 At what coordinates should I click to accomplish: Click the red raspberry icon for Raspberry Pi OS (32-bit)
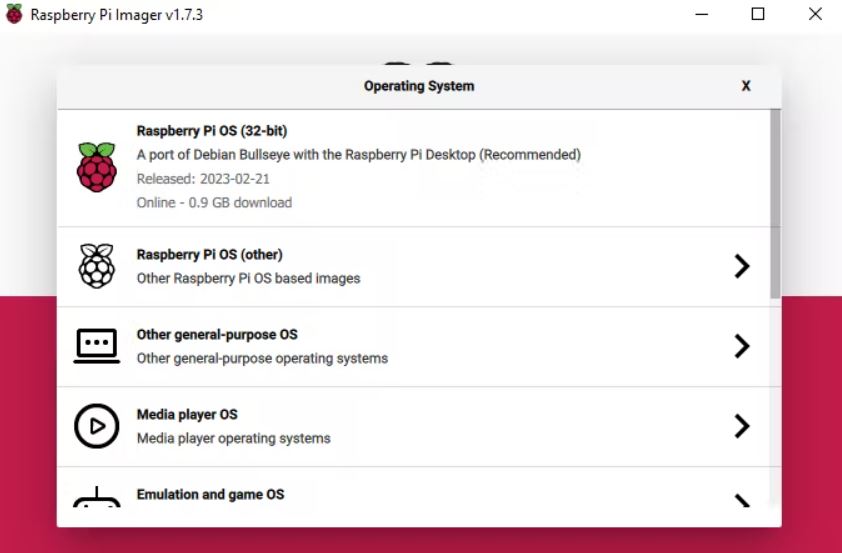pyautogui.click(x=97, y=167)
